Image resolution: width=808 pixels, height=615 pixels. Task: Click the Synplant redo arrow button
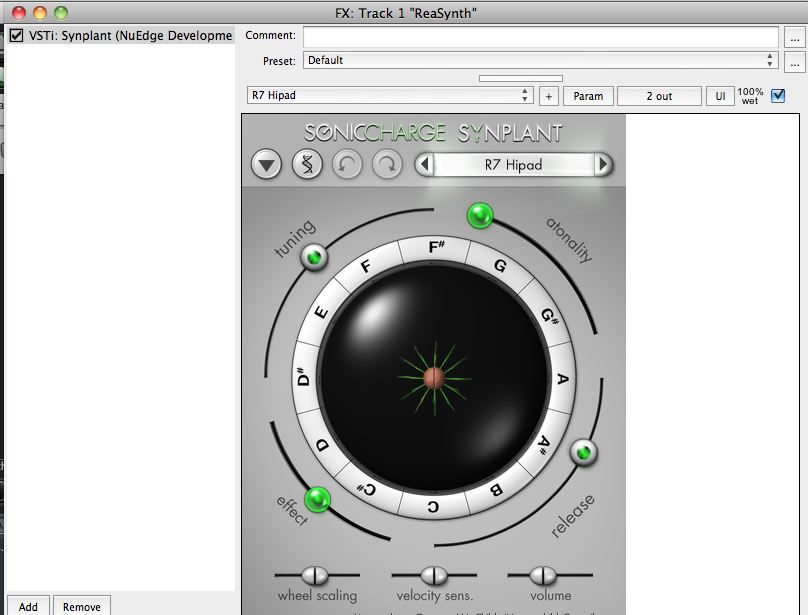[x=387, y=165]
